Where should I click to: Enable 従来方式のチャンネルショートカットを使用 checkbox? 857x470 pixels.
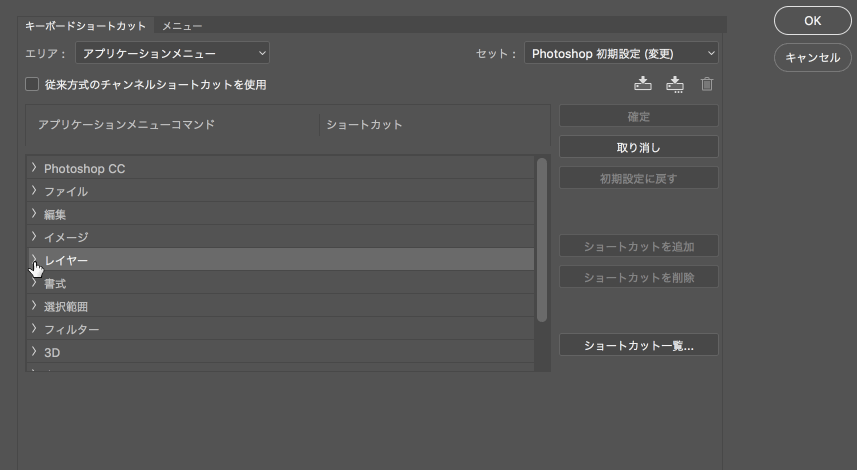[x=32, y=85]
